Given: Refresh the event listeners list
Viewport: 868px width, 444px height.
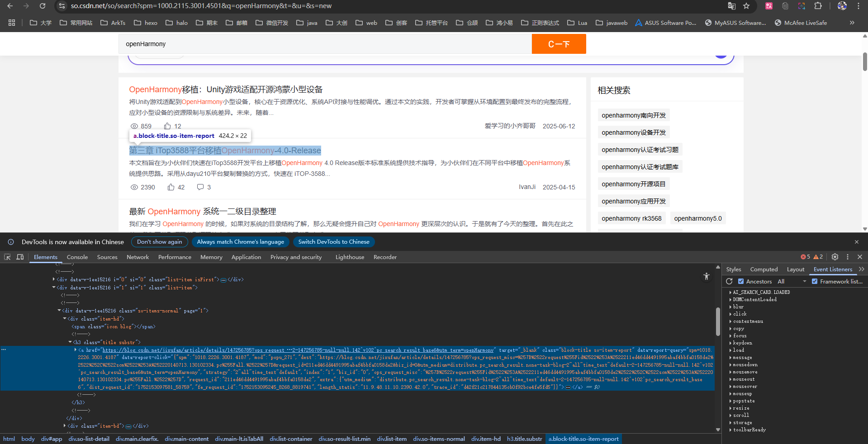Looking at the screenshot, I should coord(729,281).
